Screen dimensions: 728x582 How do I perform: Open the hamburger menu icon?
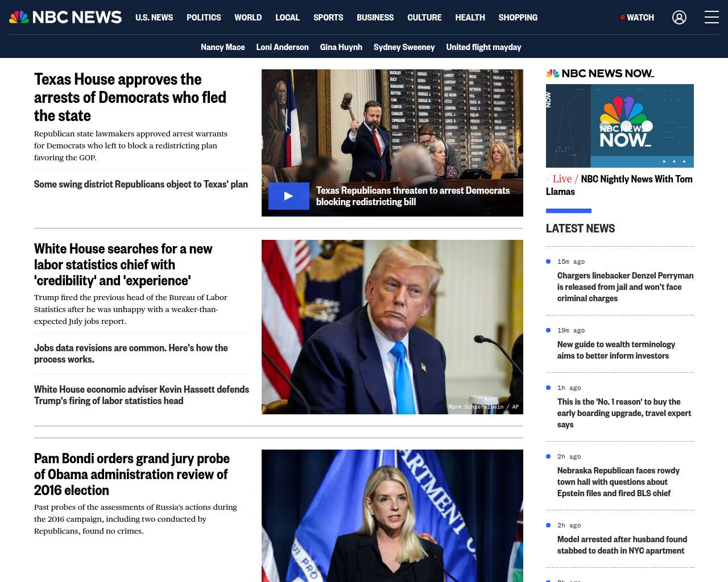pyautogui.click(x=712, y=18)
